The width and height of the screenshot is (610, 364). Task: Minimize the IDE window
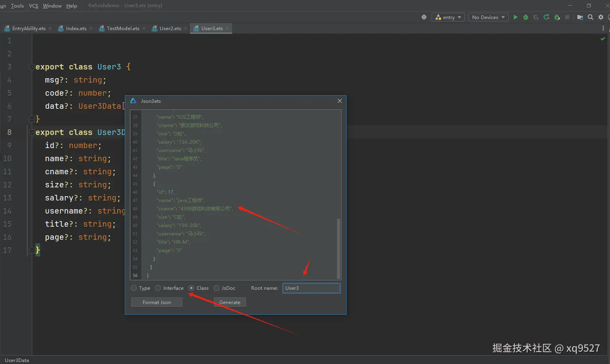click(570, 6)
